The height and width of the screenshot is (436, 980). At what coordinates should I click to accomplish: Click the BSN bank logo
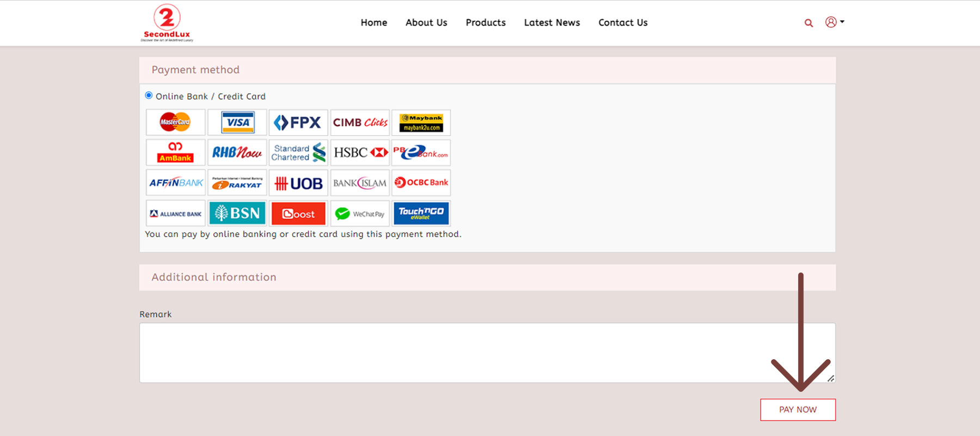(237, 213)
